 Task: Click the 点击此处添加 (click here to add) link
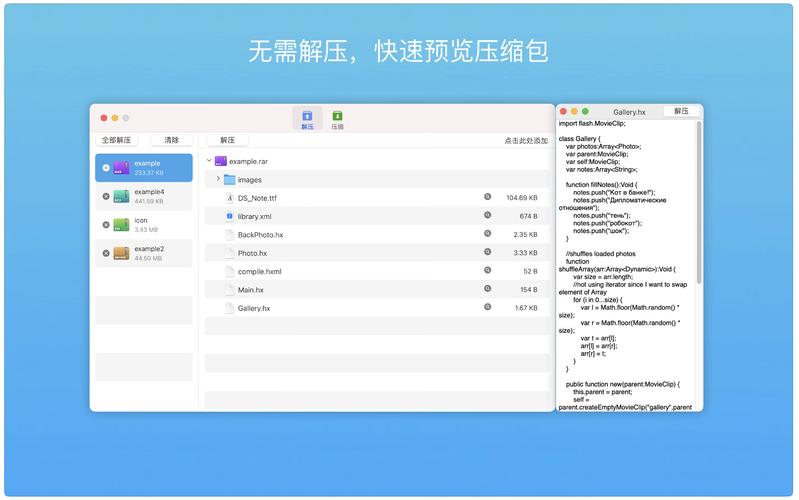[x=525, y=141]
